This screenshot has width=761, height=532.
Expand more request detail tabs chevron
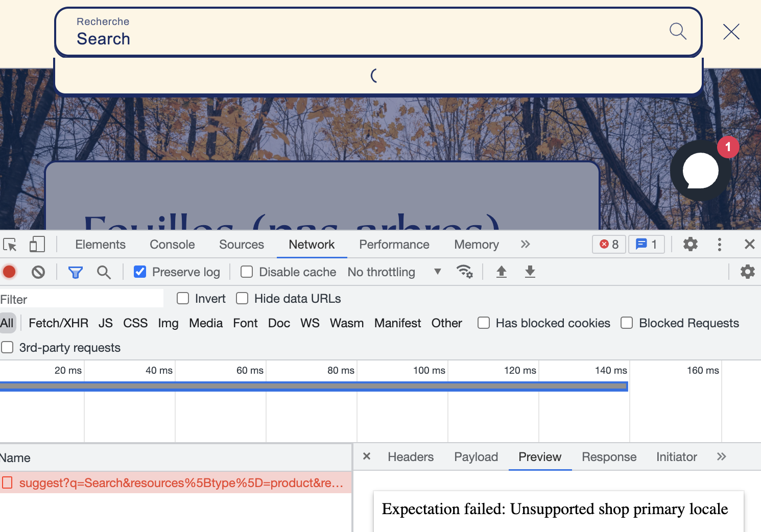coord(721,456)
